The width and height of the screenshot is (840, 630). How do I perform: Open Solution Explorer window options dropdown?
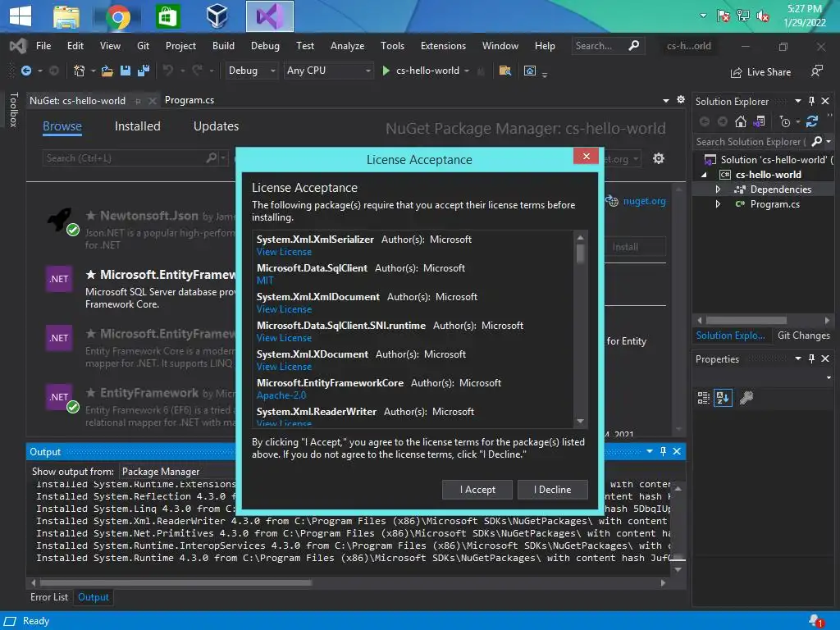pos(797,101)
